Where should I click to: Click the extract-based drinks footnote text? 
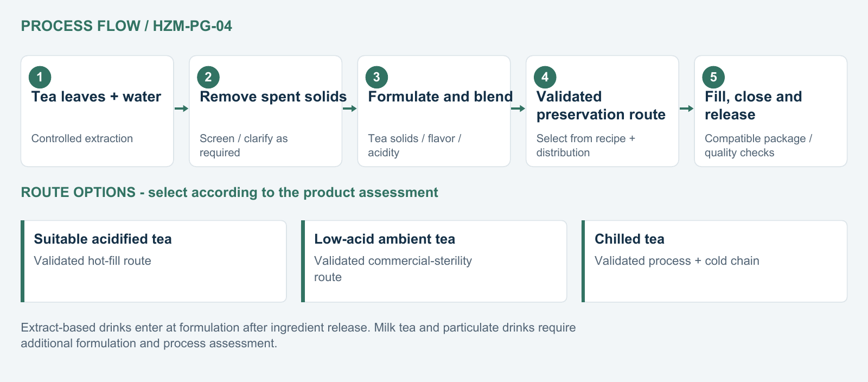coord(298,335)
